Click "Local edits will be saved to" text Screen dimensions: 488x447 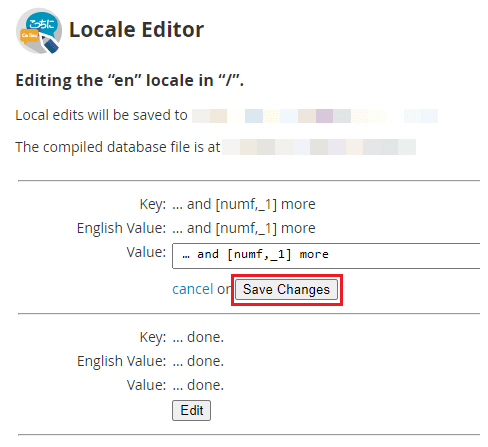tap(101, 115)
